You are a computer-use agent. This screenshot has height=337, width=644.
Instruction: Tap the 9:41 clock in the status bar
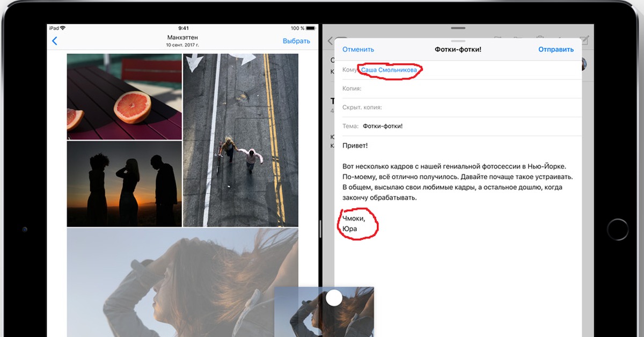point(183,28)
